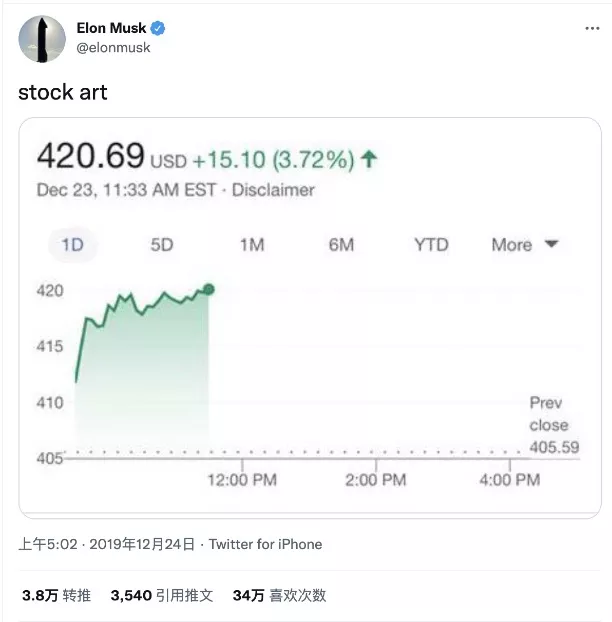Select the 1D chart range tab
612x622 pixels.
tap(72, 244)
